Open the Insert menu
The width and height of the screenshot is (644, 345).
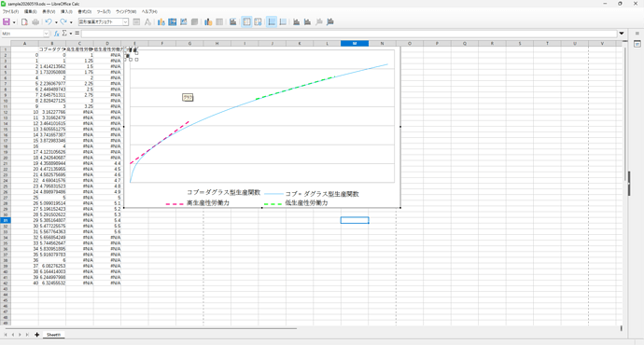pyautogui.click(x=66, y=12)
